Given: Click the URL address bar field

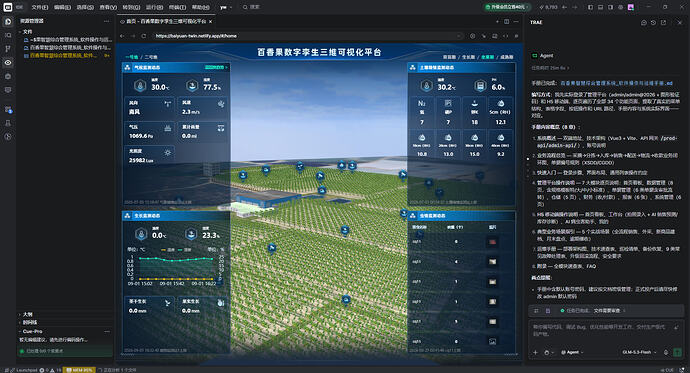Looking at the screenshot, I should tap(307, 36).
